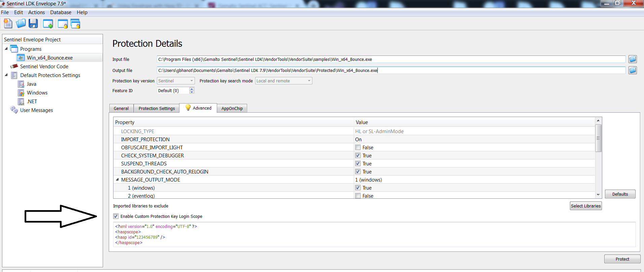Click the LOCKING_TYPE property row
Image resolution: width=644 pixels, height=272 pixels.
pyautogui.click(x=354, y=131)
